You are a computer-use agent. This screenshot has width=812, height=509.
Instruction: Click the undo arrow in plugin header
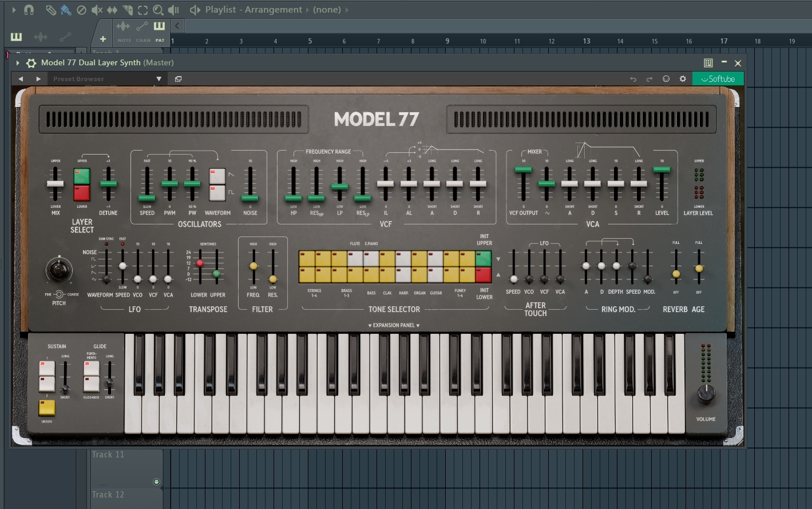[635, 78]
